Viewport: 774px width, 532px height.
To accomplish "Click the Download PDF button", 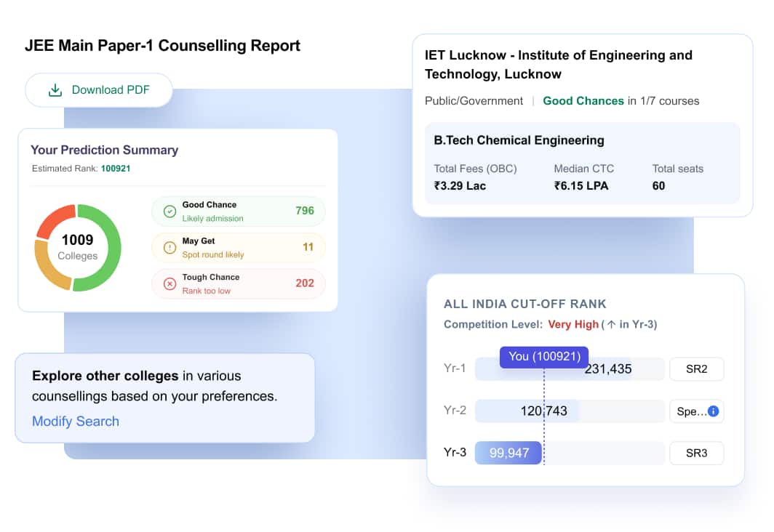I will tap(99, 90).
